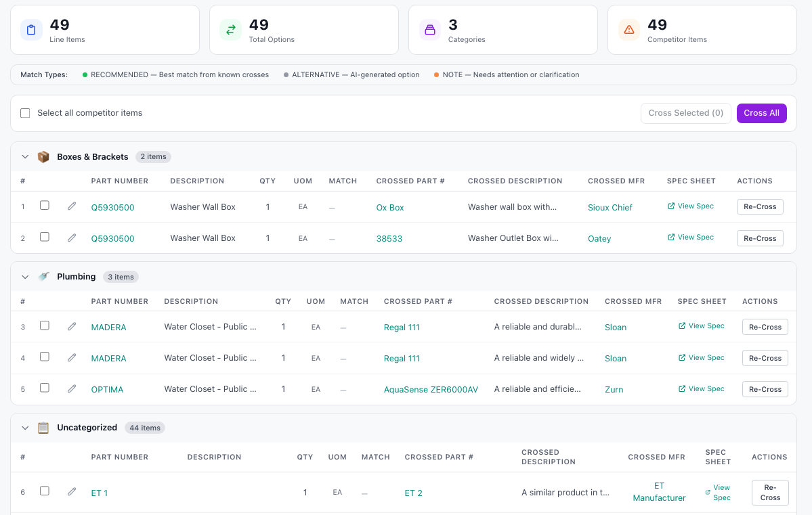
Task: Check Select all competitor items checkbox
Action: 25,113
